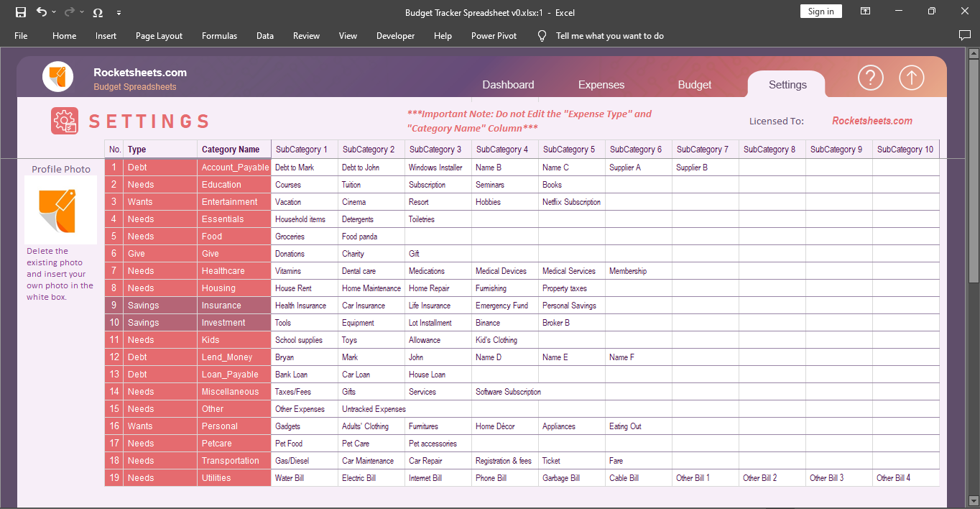Select the Emergency Fund cell

(x=505, y=306)
